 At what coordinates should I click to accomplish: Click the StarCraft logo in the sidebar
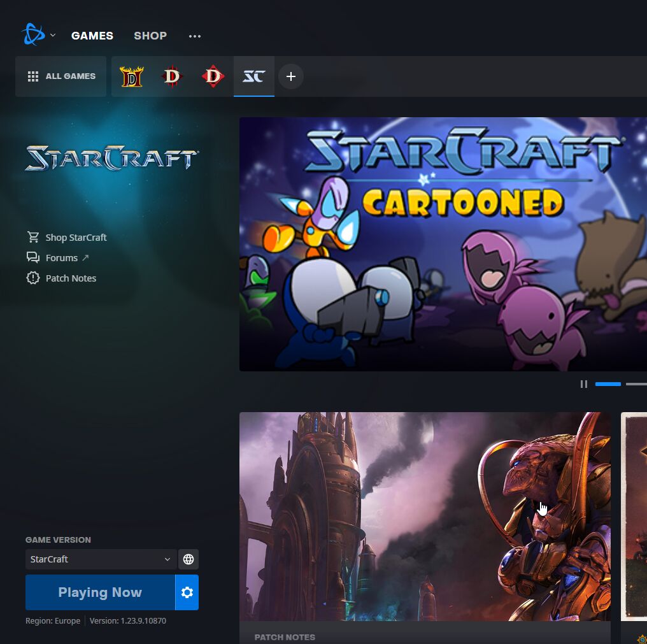tap(111, 158)
